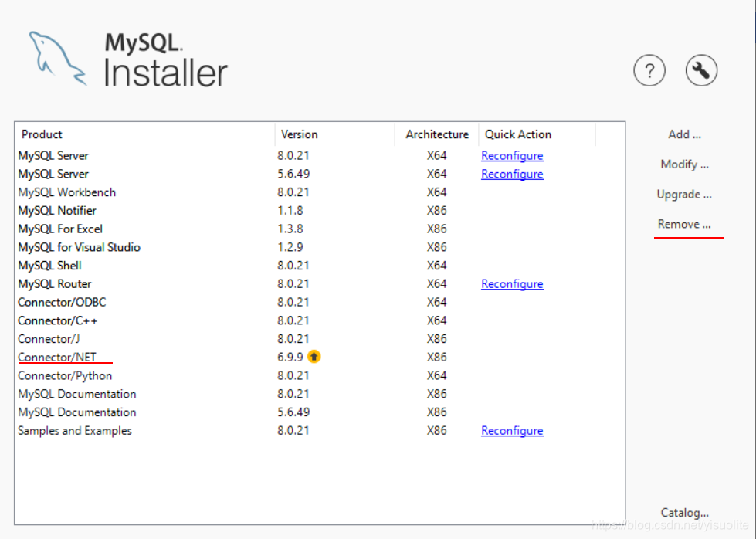Select the MySQL Workbench row

[320, 192]
